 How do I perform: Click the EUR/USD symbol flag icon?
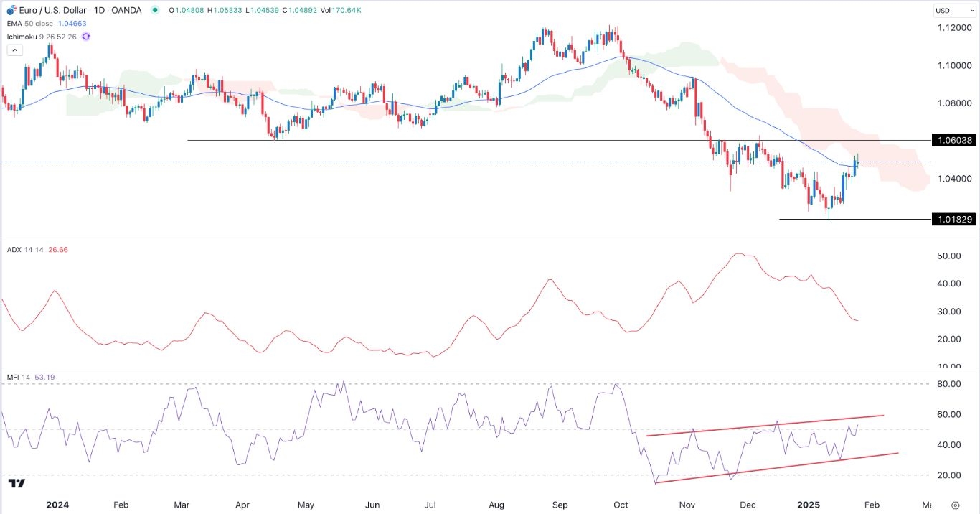pos(11,10)
